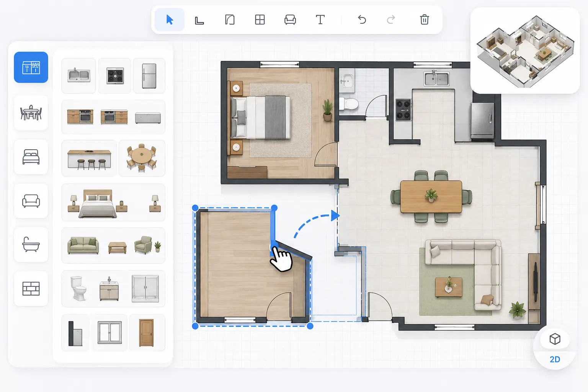588x392 pixels.
Task: Pick the refrigerator item
Action: coord(149,75)
